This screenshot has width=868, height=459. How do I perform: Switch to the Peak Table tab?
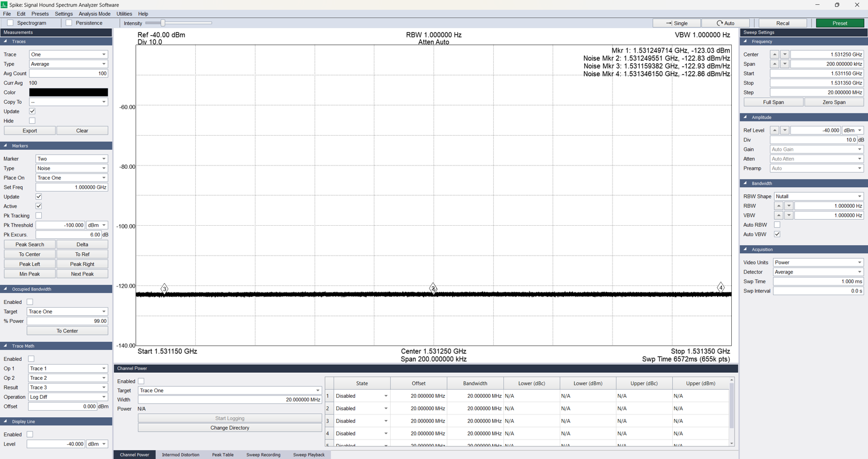(222, 455)
